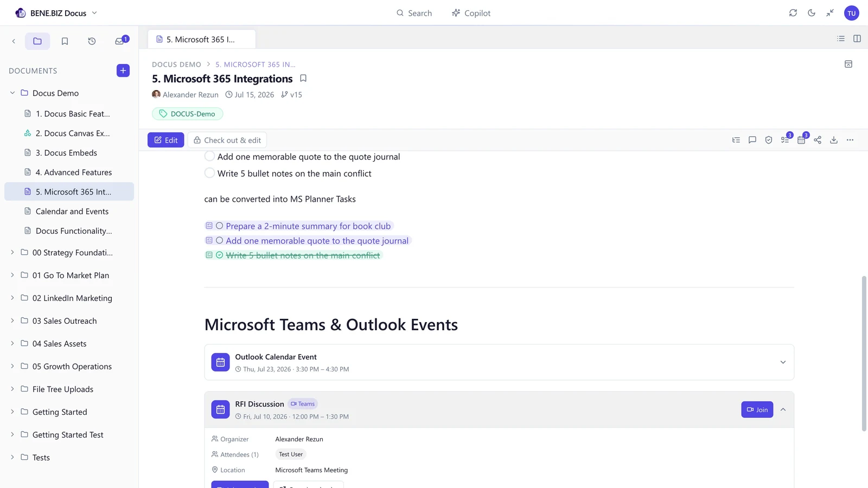Click the sync refresh icon in header
The width and height of the screenshot is (868, 488).
(793, 13)
